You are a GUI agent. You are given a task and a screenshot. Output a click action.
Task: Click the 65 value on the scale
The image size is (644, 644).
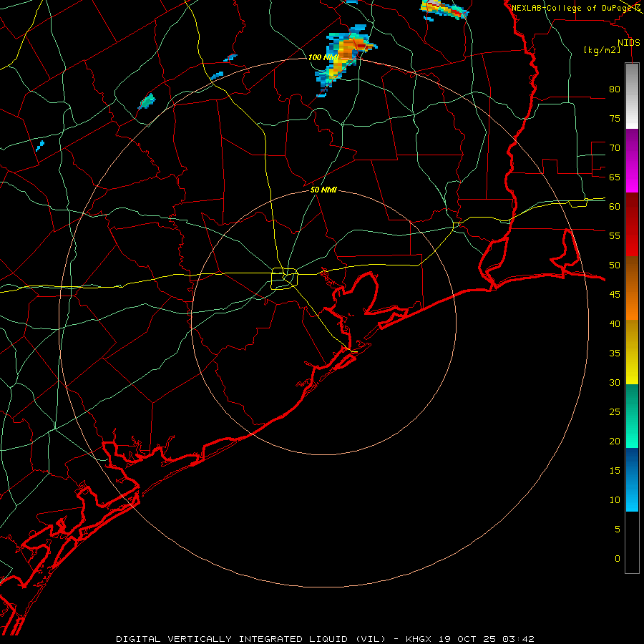[615, 177]
